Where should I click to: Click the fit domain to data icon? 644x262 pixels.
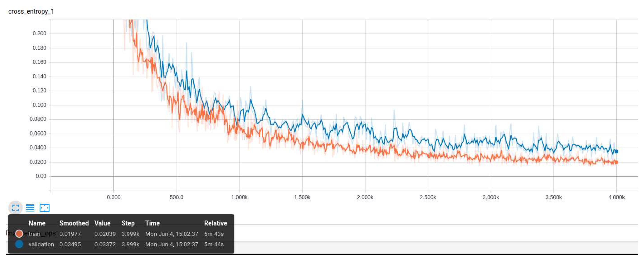point(44,208)
